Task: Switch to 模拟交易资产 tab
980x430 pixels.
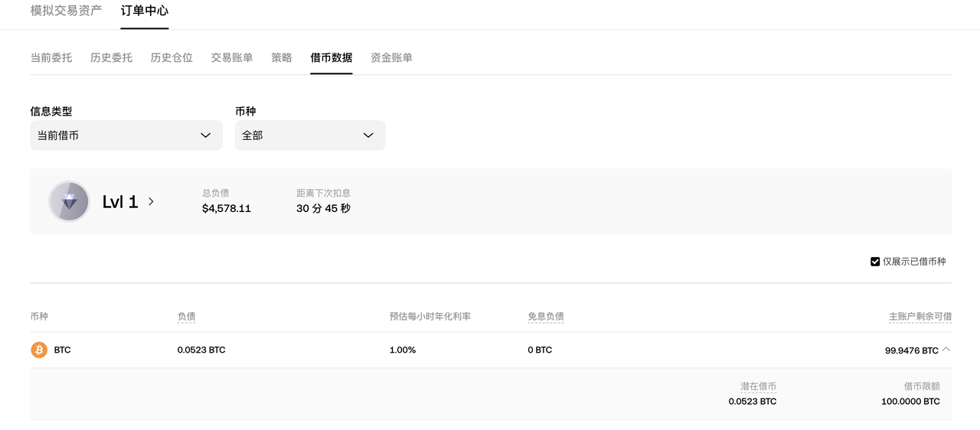Action: click(x=66, y=11)
